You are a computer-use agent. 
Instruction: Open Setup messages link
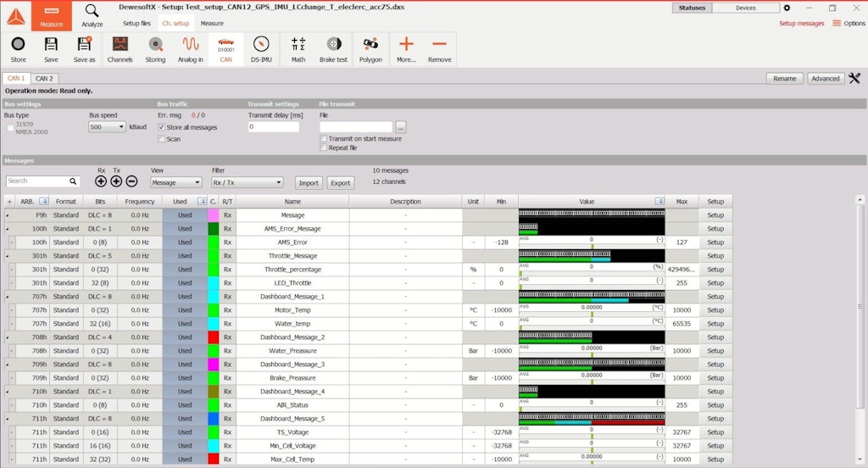pos(801,23)
